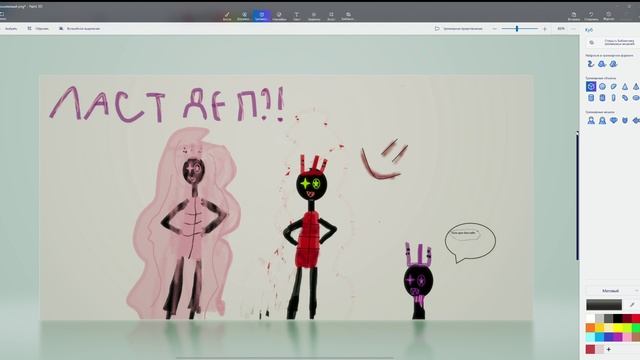Click the current color preview bar
Image resolution: width=640 pixels, height=360 pixels.
[604, 304]
